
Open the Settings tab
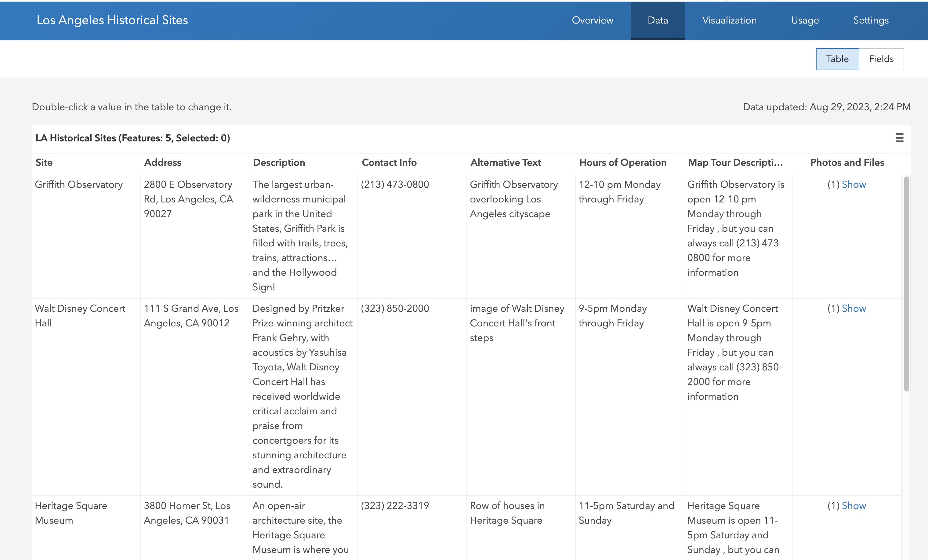tap(870, 20)
